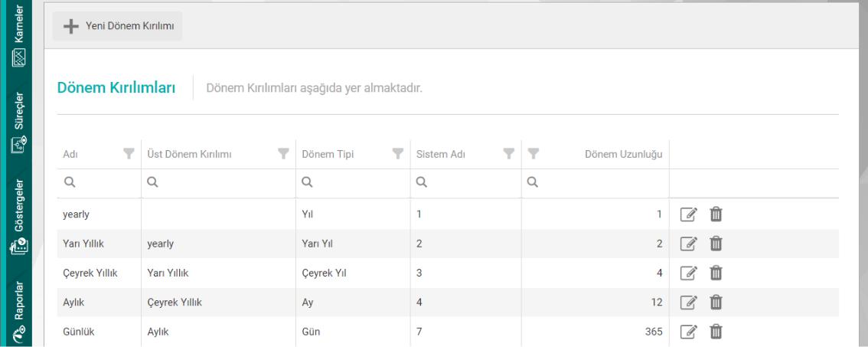The image size is (868, 347).
Task: Open the Dönem Uzunluğu column filter
Action: (534, 154)
